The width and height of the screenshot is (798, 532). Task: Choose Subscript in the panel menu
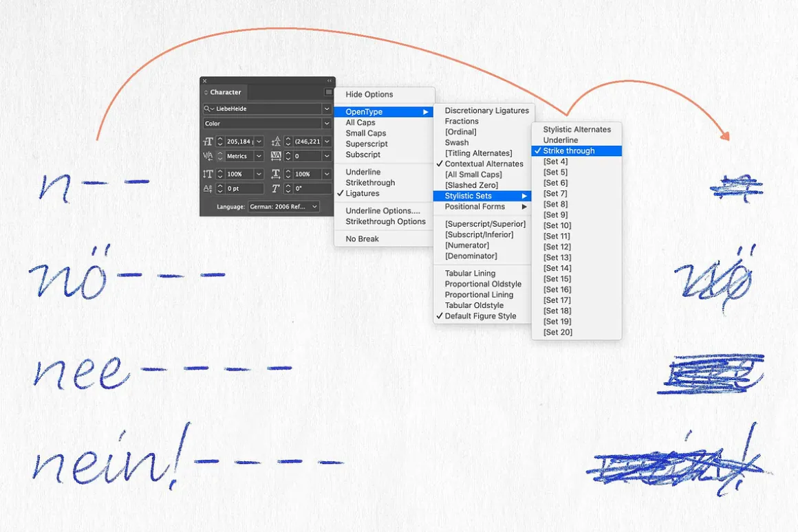click(385, 155)
